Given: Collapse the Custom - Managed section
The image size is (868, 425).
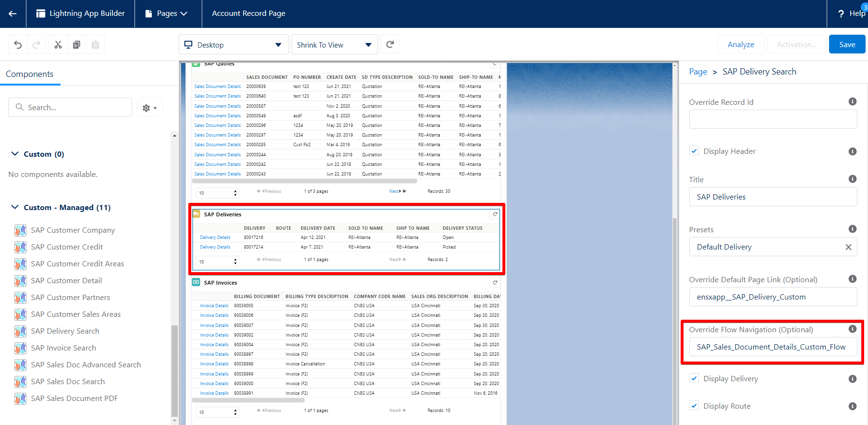Looking at the screenshot, I should [x=15, y=207].
